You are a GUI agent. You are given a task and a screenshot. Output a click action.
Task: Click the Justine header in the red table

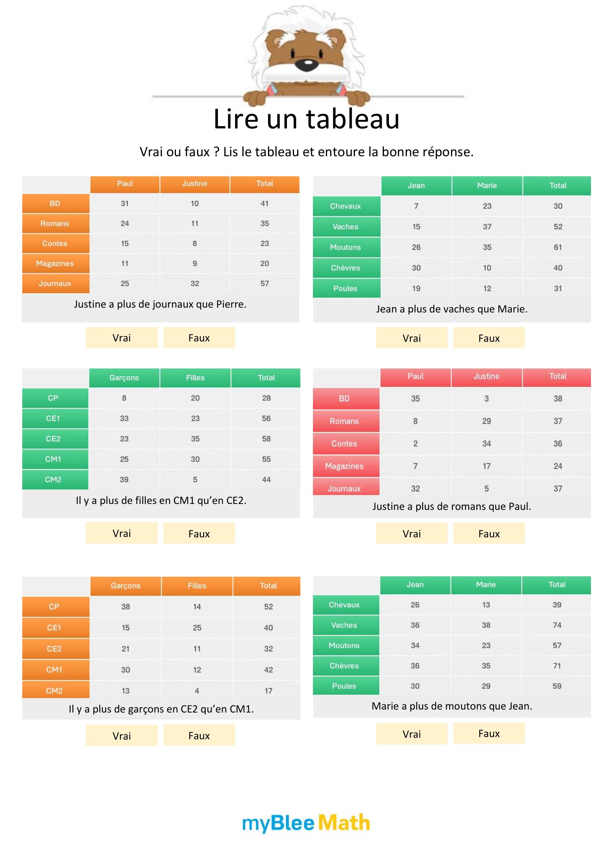point(487,377)
